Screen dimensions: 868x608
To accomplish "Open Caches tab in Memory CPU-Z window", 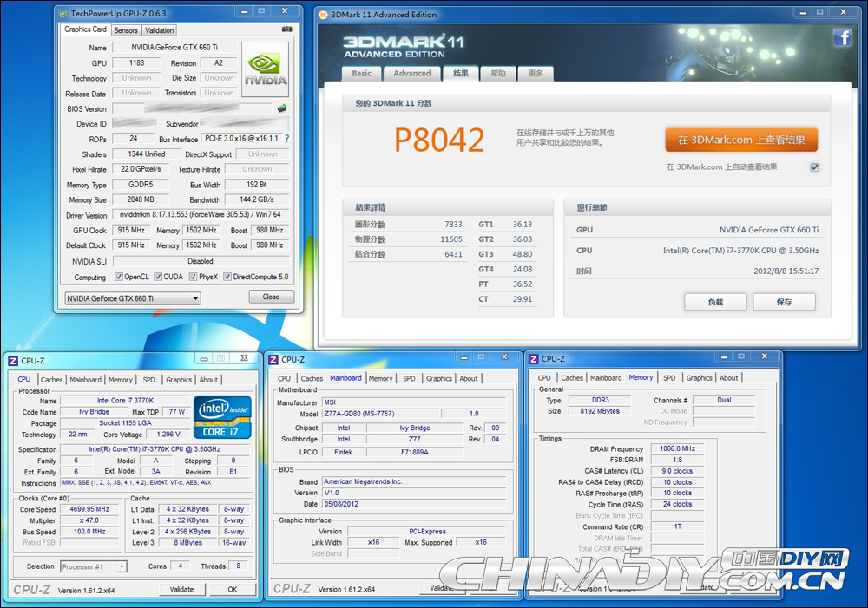I will pos(572,378).
